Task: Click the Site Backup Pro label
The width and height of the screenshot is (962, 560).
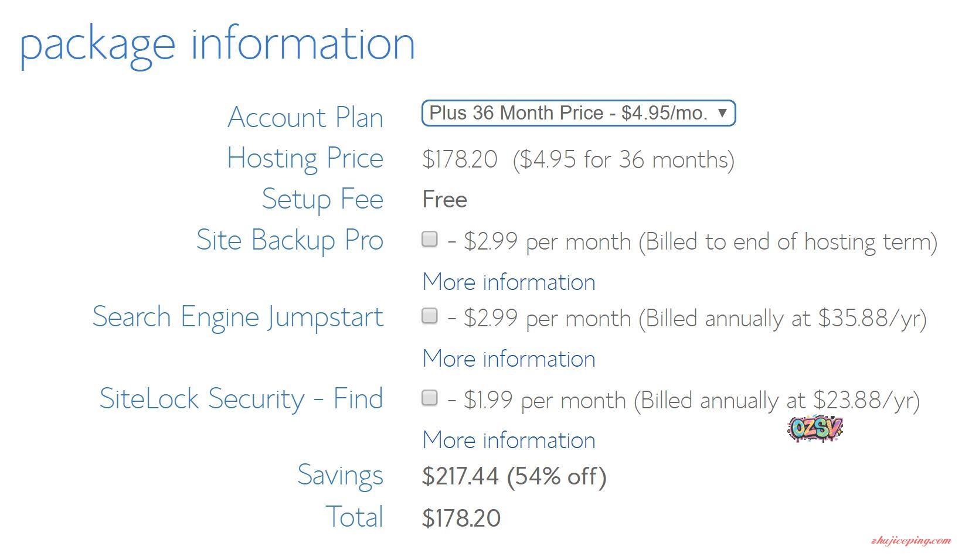Action: pos(290,240)
